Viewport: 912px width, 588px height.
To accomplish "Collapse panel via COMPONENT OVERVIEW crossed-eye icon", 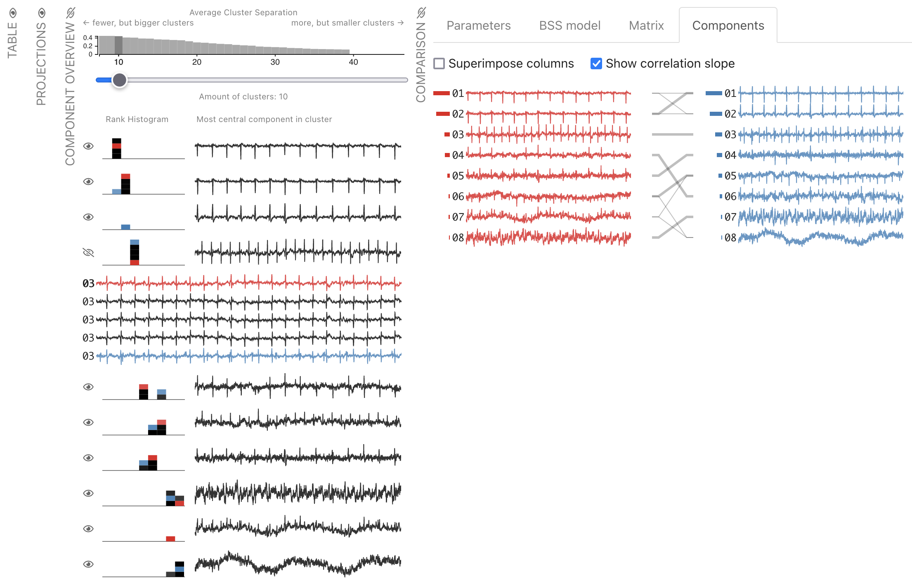I will tap(71, 13).
